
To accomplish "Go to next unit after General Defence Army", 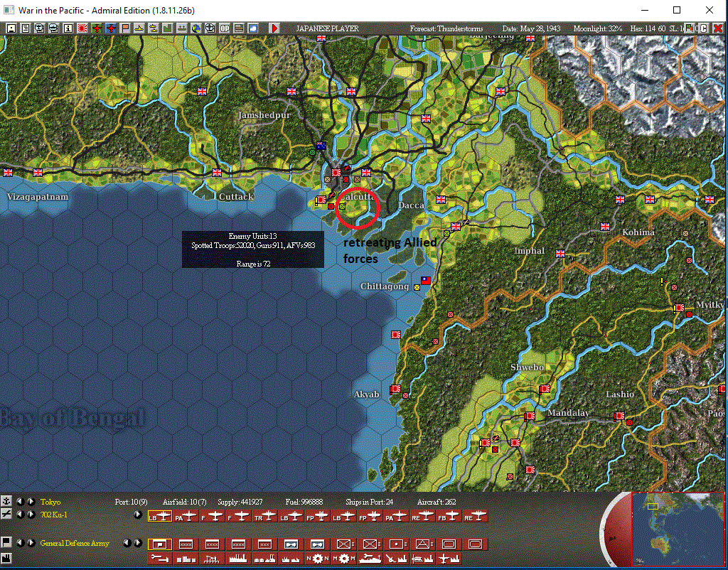I will pos(31,543).
